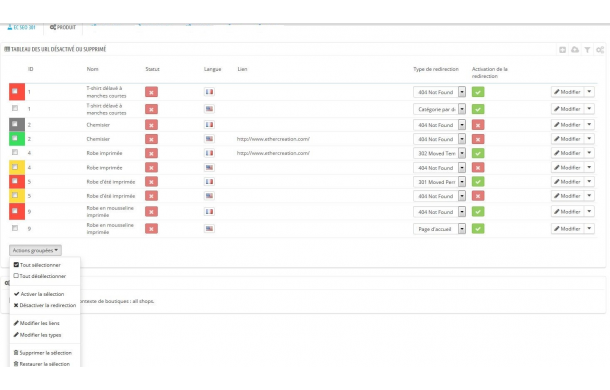This screenshot has width=610, height=390.
Task: Expand Modifier arrow on US Chemisier row
Action: coord(589,139)
